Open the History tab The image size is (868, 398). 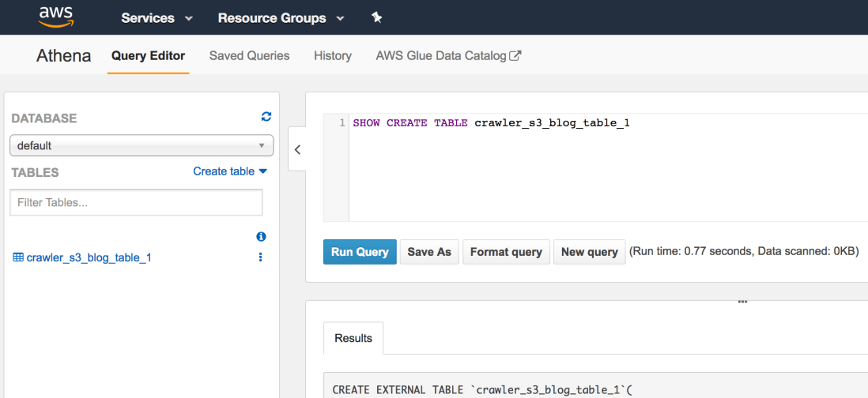332,56
